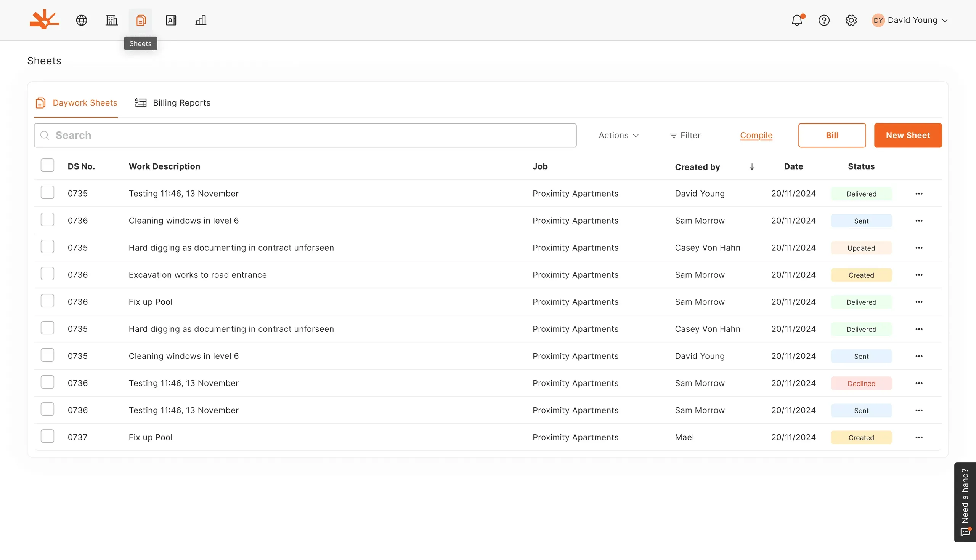Click the New Sheet button

[908, 135]
